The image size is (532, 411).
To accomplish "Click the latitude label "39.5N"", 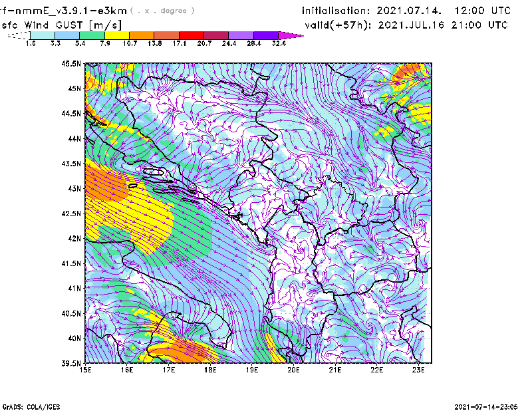I will pyautogui.click(x=71, y=363).
